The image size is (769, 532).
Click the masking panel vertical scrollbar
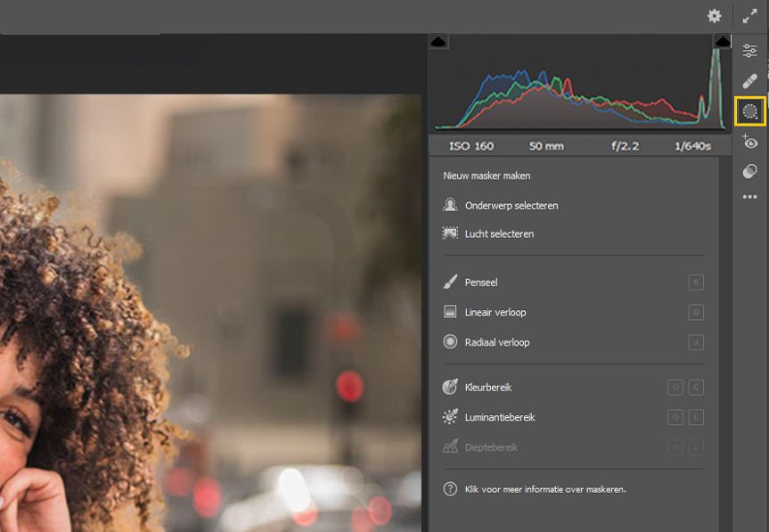tap(725, 343)
